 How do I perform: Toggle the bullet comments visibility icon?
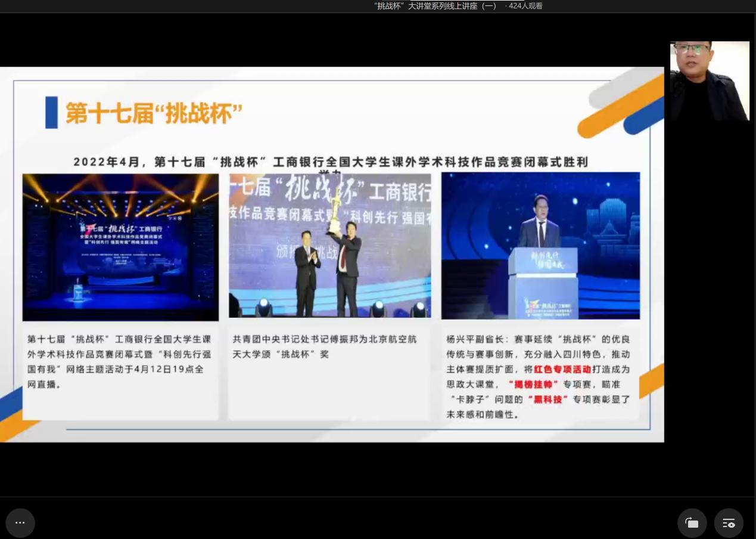tap(729, 523)
